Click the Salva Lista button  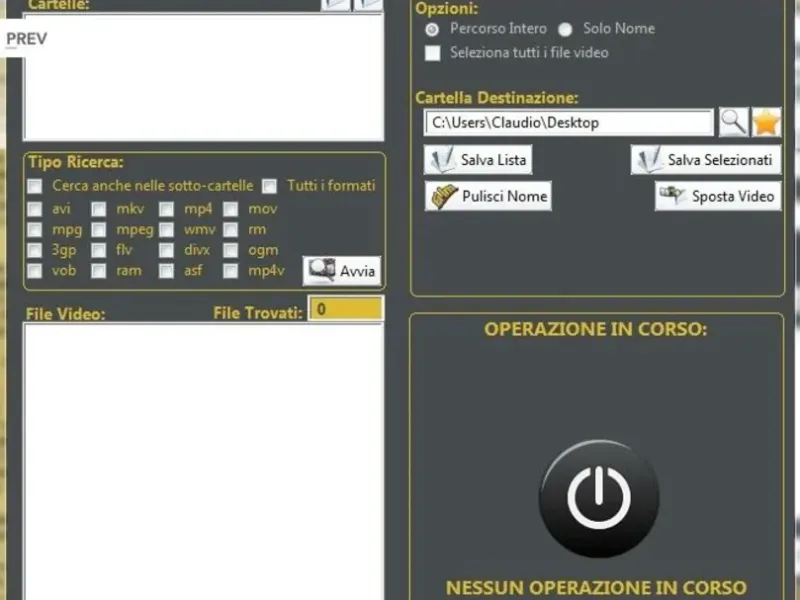click(x=478, y=160)
